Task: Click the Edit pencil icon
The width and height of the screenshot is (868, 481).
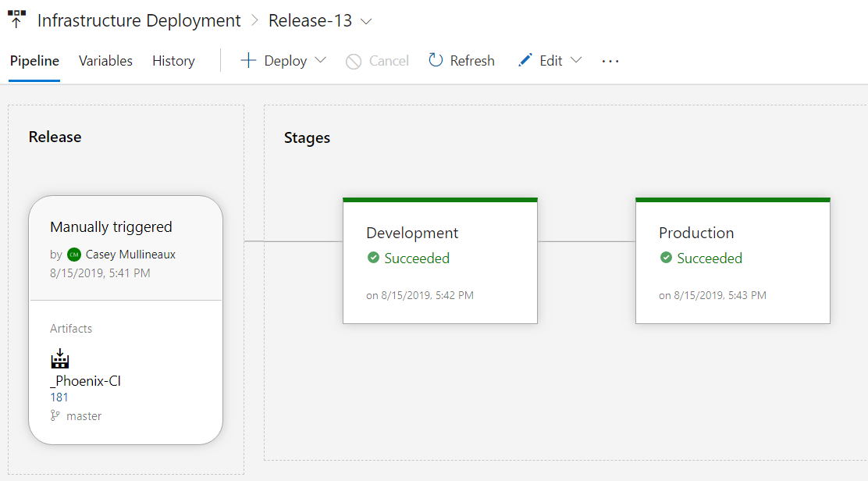Action: pos(524,60)
